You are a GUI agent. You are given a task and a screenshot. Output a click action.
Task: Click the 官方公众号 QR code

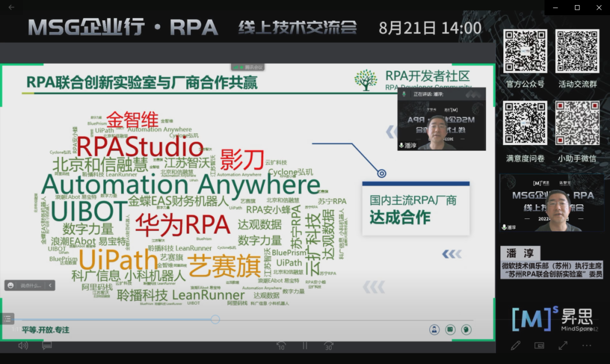tap(525, 51)
